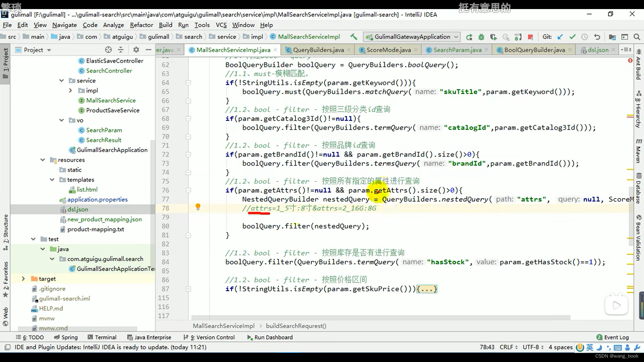Open Project panel settings gear
Image resolution: width=644 pixels, height=362 pixels.
pyautogui.click(x=136, y=50)
